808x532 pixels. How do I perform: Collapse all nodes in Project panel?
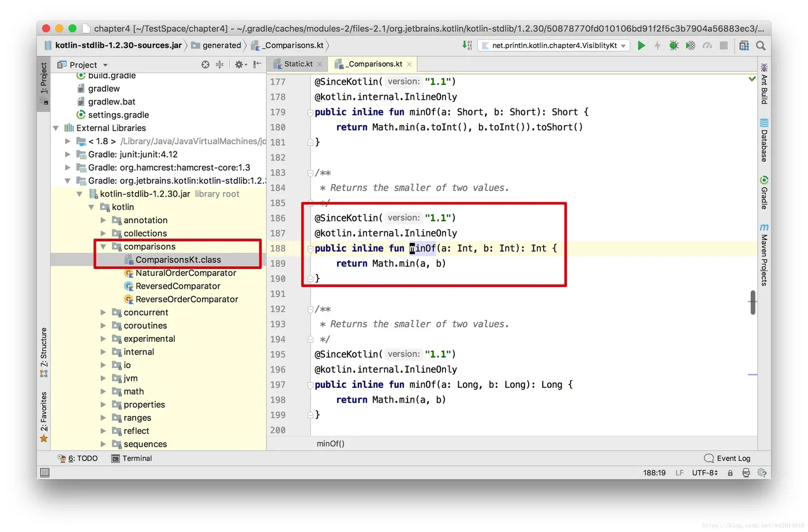coord(219,65)
